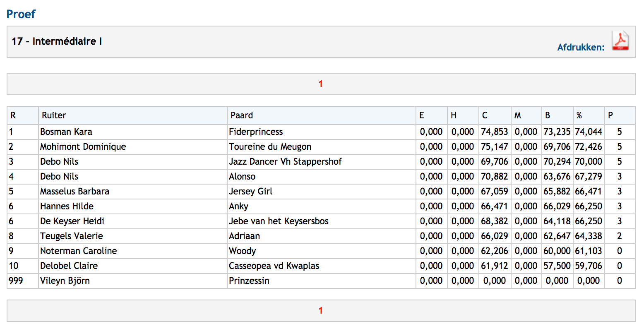Image resolution: width=644 pixels, height=331 pixels.
Task: Click the % column header
Action: 579,115
